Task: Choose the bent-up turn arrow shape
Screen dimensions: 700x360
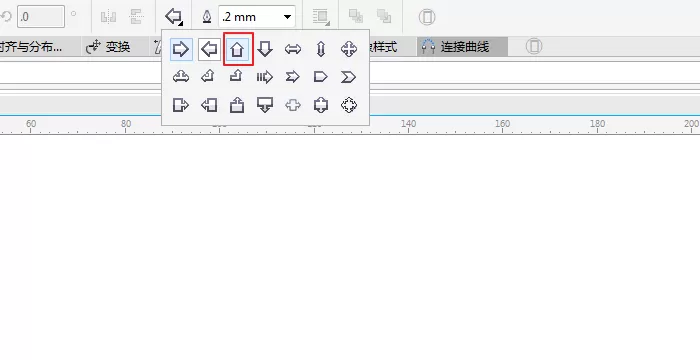Action: 236,76
